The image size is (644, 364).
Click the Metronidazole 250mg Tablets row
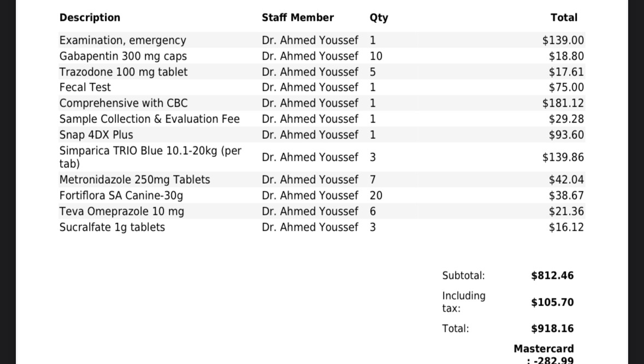point(134,180)
